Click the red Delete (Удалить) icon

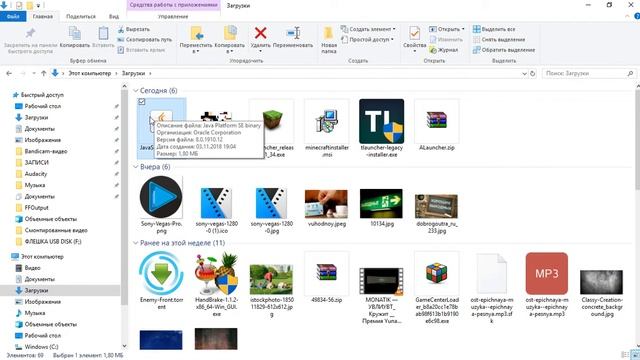260,33
